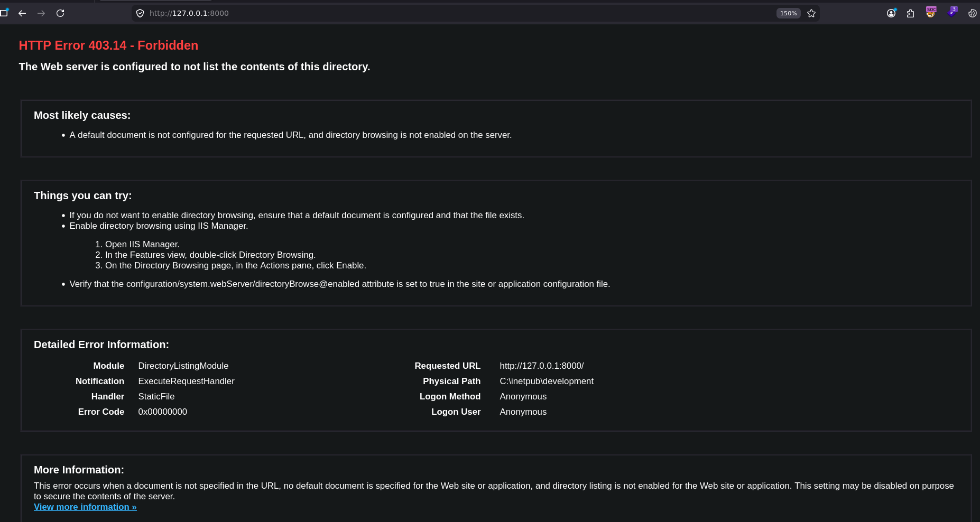Click the 'Handler' label
This screenshot has width=980, height=522.
point(108,396)
